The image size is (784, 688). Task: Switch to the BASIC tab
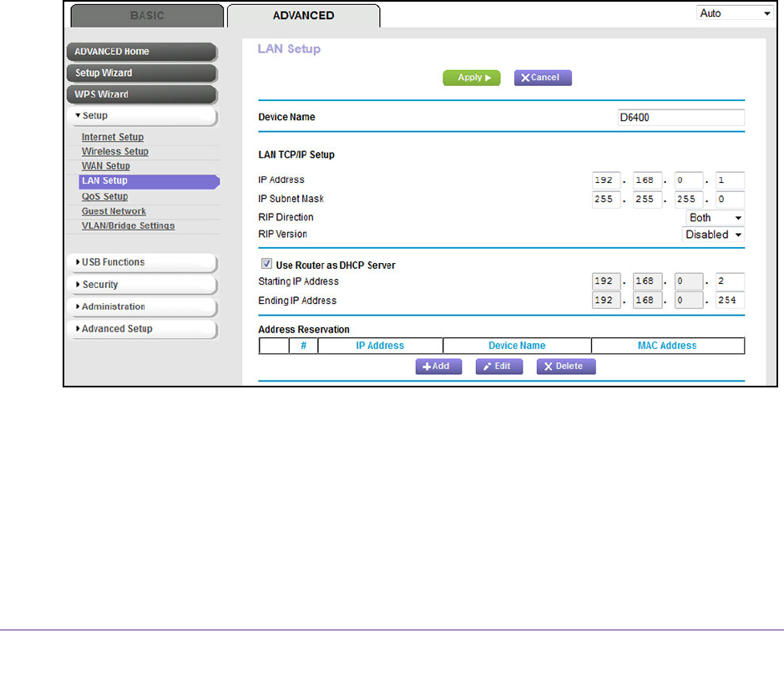(x=145, y=16)
